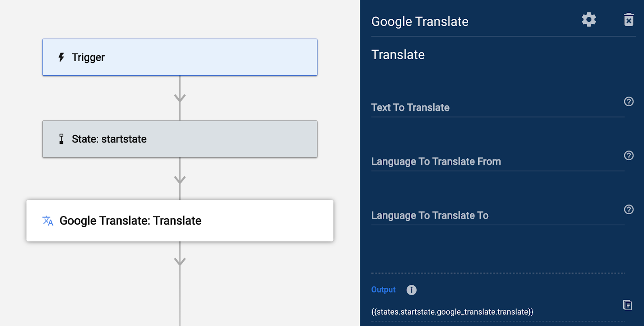Image resolution: width=644 pixels, height=326 pixels.
Task: Select the State: startstate node
Action: pos(180,139)
